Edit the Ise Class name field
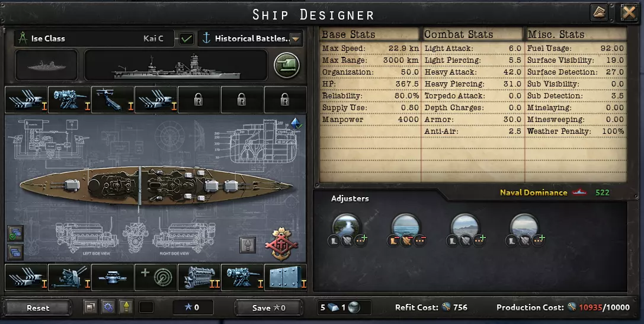The image size is (644, 324). (x=94, y=39)
